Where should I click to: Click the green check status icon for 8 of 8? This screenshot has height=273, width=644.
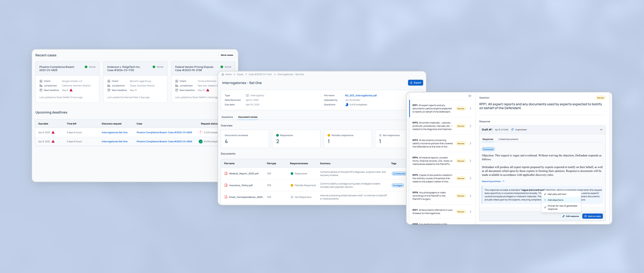(201, 141)
